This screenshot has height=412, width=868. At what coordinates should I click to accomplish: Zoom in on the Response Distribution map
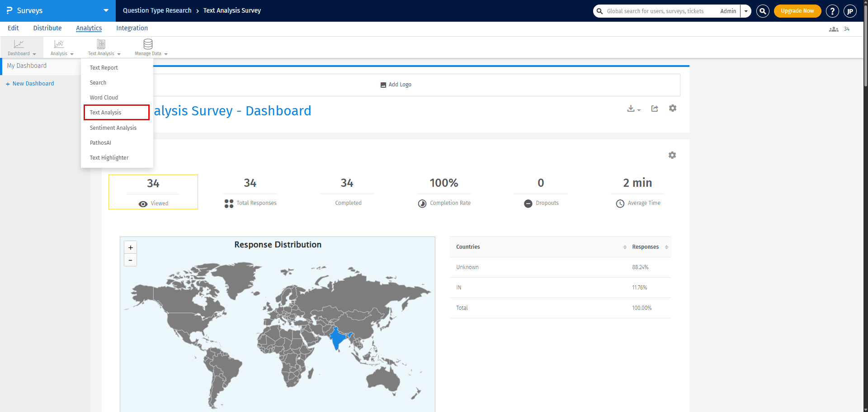click(131, 247)
